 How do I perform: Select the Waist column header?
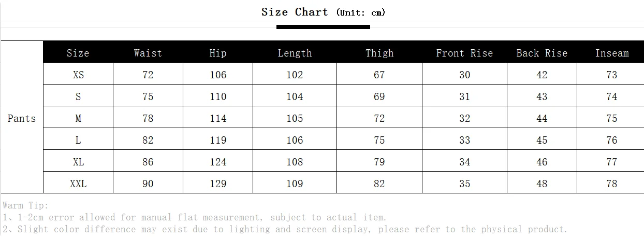point(148,53)
